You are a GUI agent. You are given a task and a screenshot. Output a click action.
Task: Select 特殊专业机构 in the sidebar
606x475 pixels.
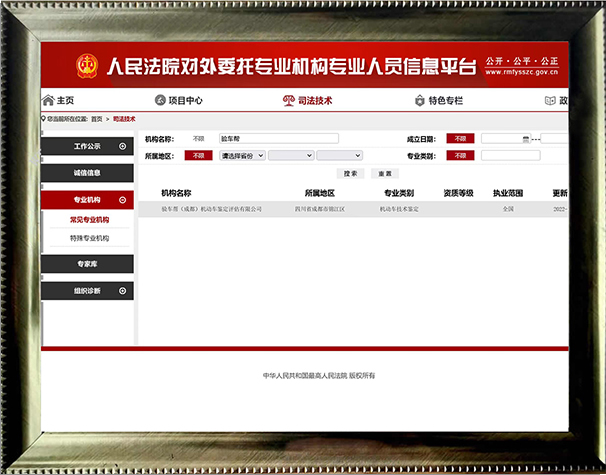pyautogui.click(x=90, y=238)
